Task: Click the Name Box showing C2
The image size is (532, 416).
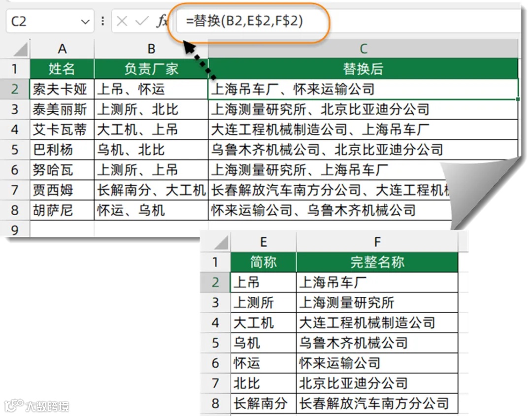Action: [x=50, y=21]
